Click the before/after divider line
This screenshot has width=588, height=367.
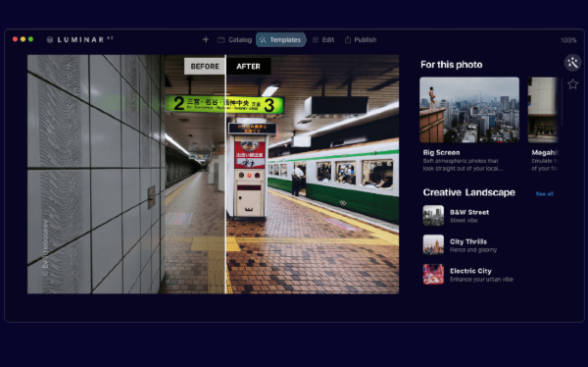225,175
